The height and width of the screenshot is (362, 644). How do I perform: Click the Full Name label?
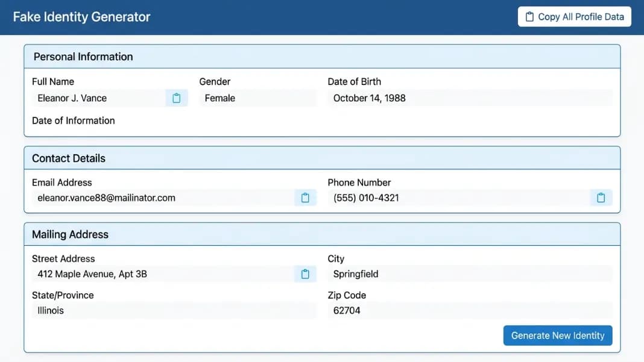[53, 82]
